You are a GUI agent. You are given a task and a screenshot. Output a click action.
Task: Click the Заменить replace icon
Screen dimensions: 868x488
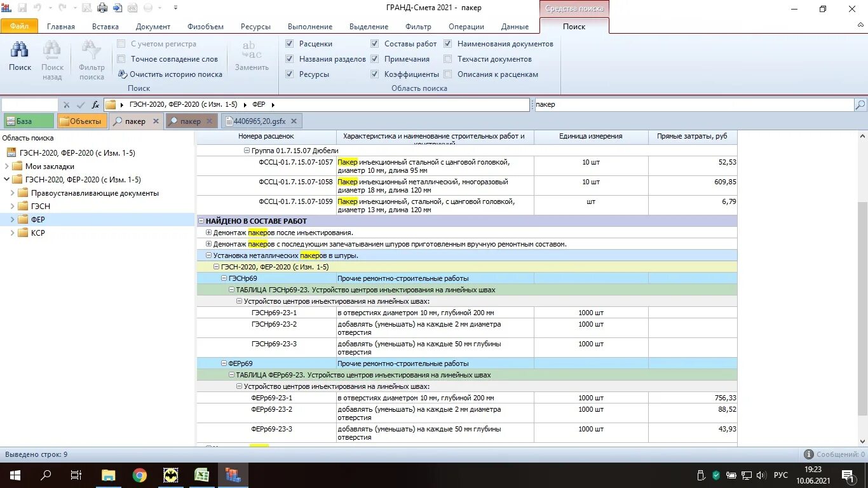(x=252, y=50)
